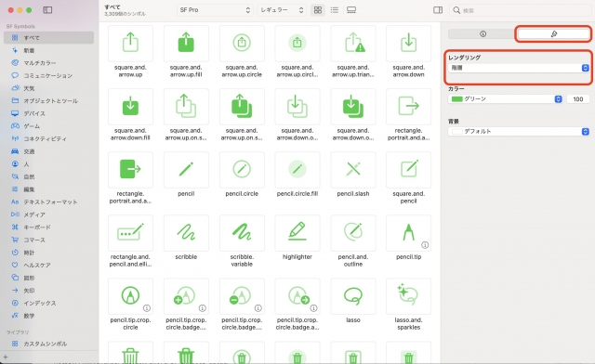Select マルチカラー category
Viewport: 595px width, 364px height.
click(x=49, y=63)
